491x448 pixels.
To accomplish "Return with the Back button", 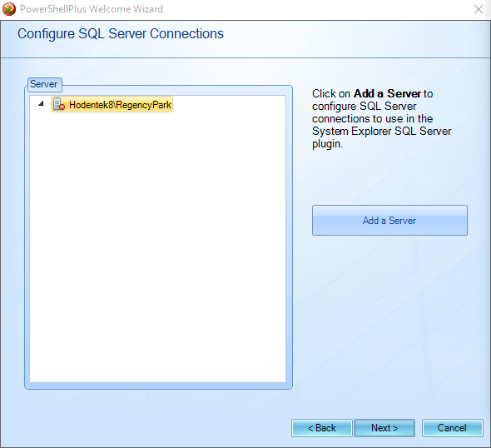I will pos(322,428).
